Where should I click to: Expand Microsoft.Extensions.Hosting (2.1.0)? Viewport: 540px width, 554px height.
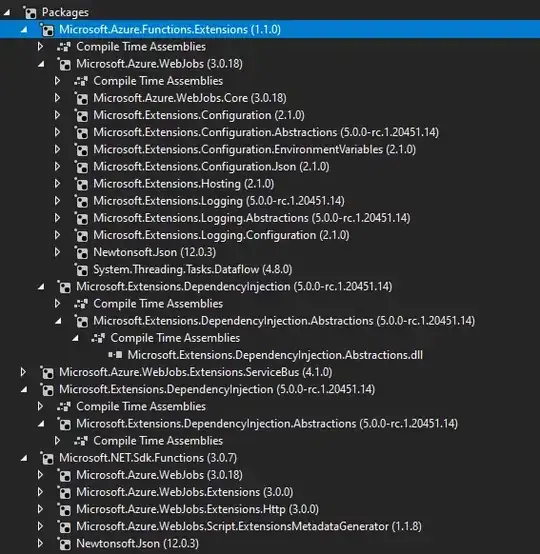tap(57, 183)
